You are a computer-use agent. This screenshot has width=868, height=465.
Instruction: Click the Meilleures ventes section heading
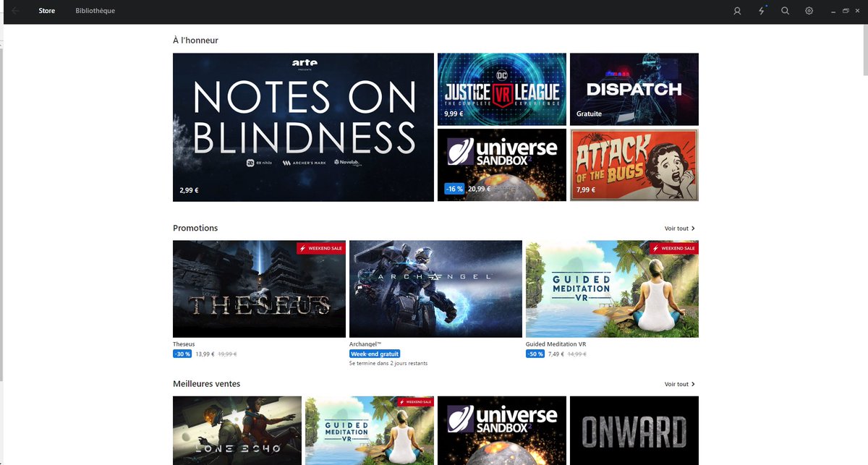tap(206, 384)
